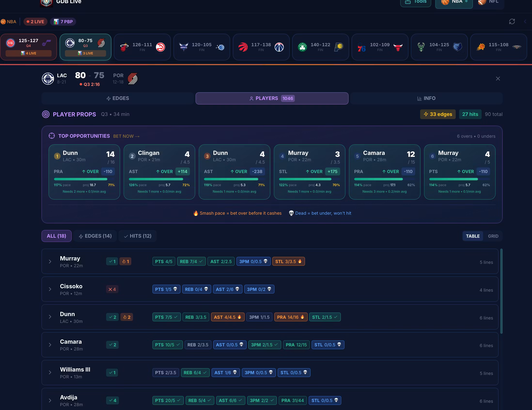Select the TABLE view toggle
The width and height of the screenshot is (532, 410).
pyautogui.click(x=473, y=236)
